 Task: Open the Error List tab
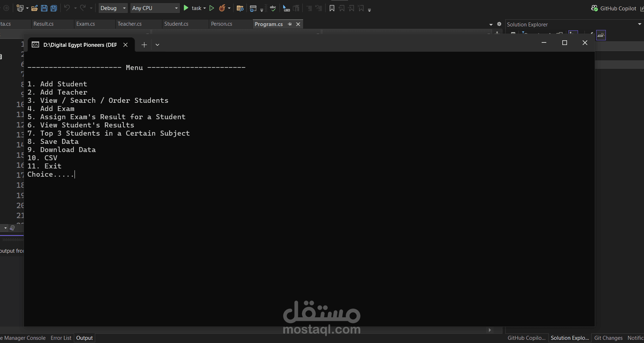click(61, 338)
